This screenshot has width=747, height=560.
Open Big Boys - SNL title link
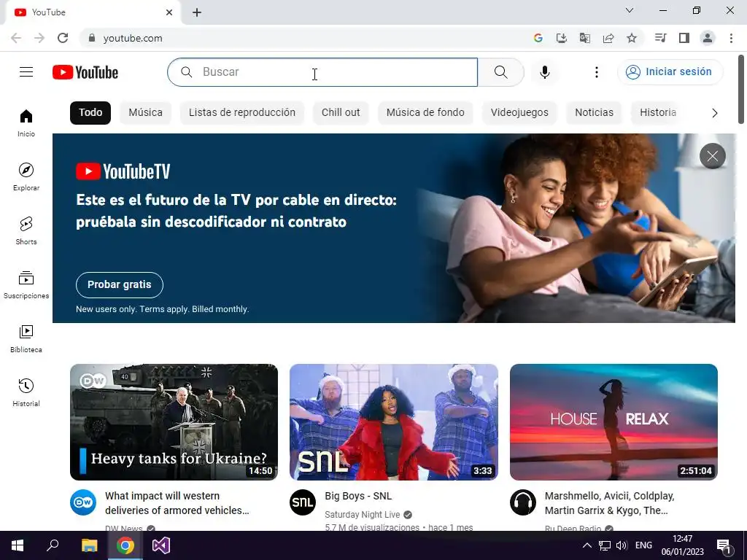click(358, 496)
